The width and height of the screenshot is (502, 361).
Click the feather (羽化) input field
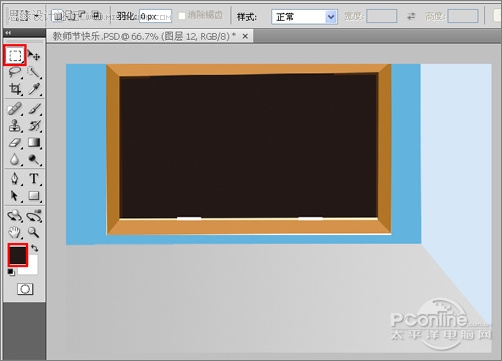click(155, 16)
